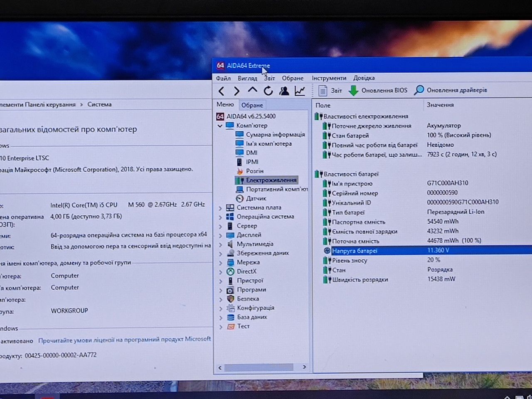Open the Інструменти menu
The image size is (532, 399).
[x=329, y=78]
